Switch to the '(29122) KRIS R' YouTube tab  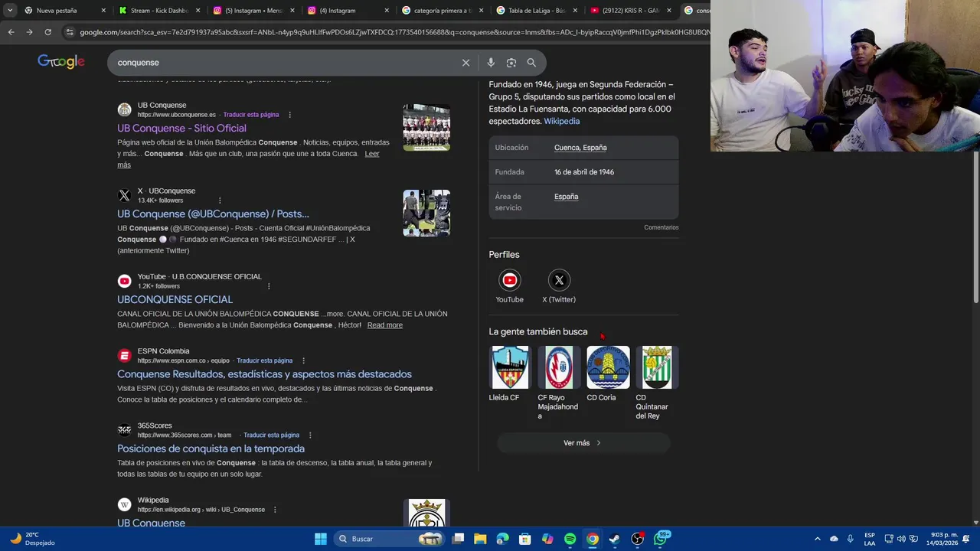pyautogui.click(x=631, y=11)
